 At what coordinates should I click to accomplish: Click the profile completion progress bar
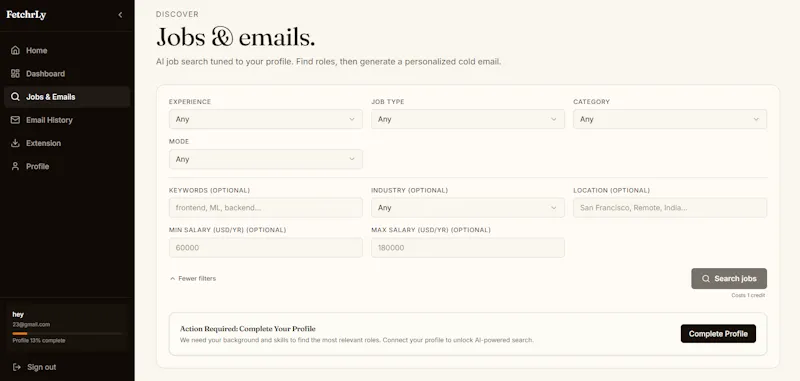tap(67, 333)
